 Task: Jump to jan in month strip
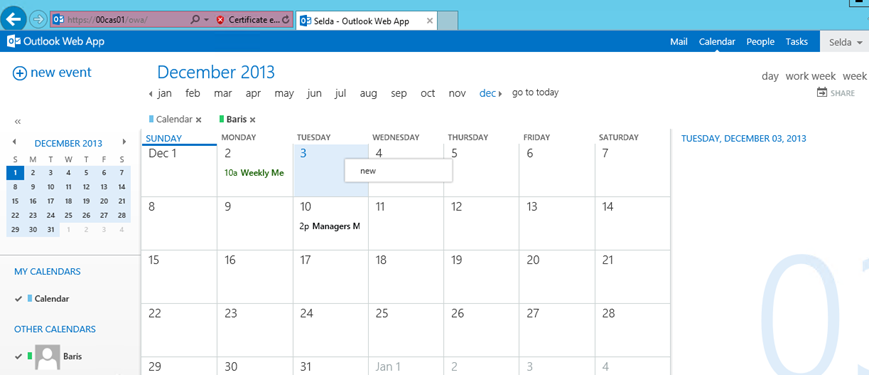(x=165, y=94)
